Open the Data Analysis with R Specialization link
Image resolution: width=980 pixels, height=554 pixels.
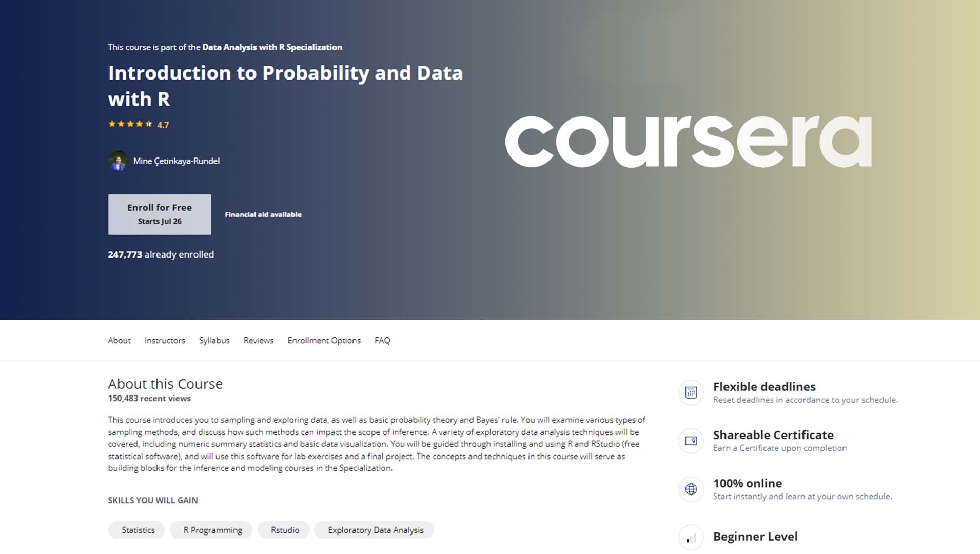tap(272, 47)
